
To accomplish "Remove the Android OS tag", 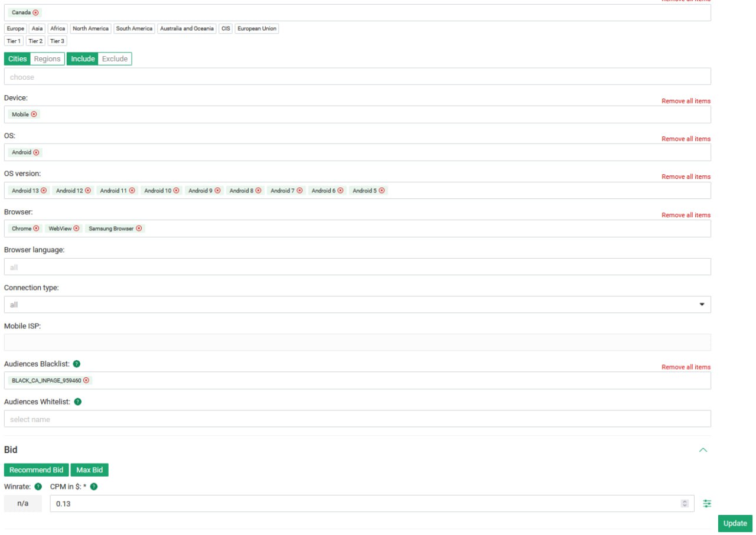I will [x=36, y=152].
